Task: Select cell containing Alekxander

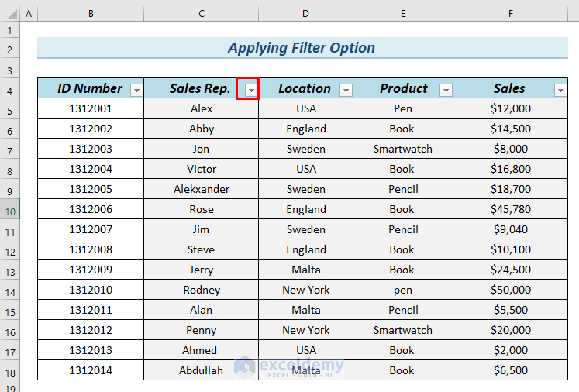Action: point(202,189)
